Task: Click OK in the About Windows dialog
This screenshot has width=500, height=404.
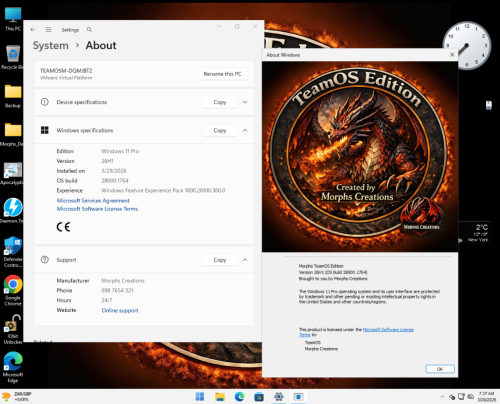Action: coord(440,369)
